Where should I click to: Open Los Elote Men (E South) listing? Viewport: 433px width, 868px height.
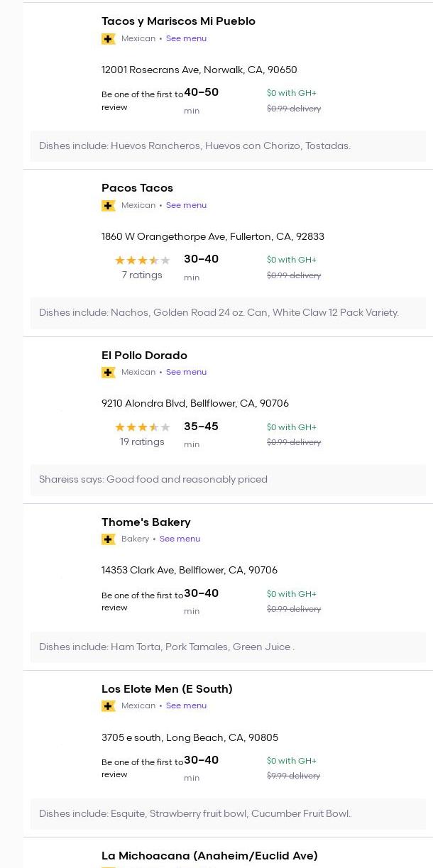click(167, 689)
